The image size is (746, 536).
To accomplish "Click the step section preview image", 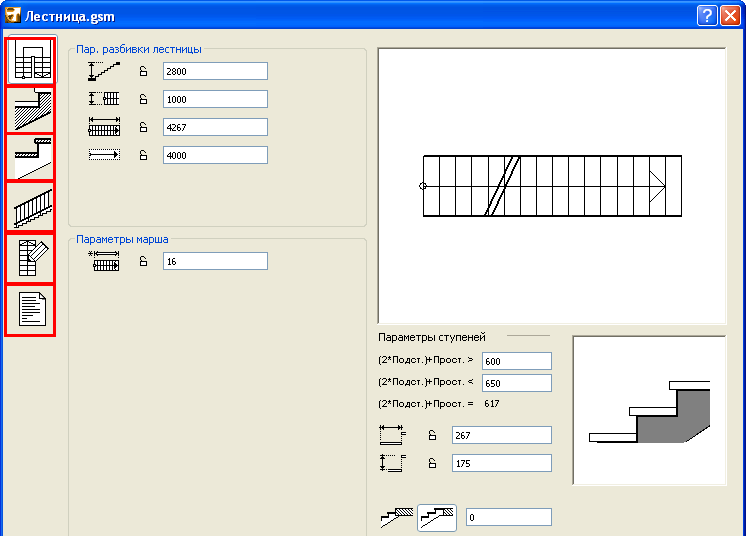I will point(649,410).
